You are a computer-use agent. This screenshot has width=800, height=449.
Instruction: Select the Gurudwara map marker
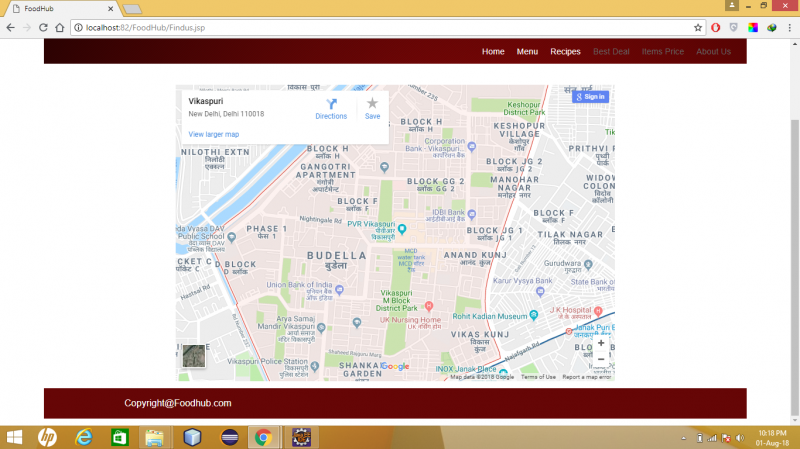(588, 264)
